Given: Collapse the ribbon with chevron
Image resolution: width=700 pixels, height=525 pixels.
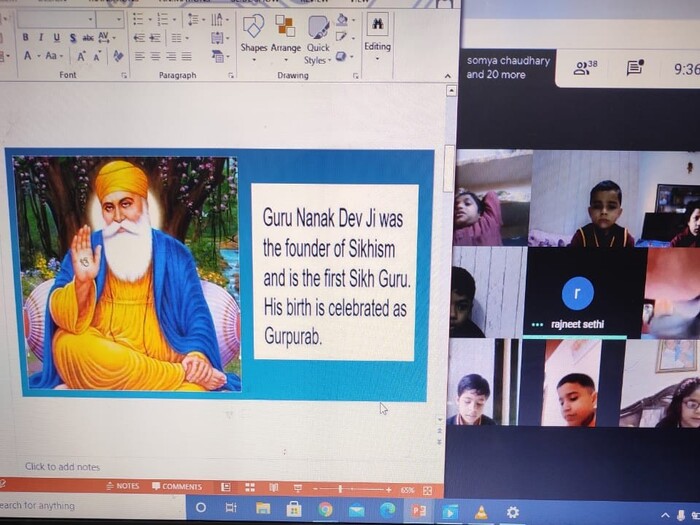Looking at the screenshot, I should click(448, 76).
